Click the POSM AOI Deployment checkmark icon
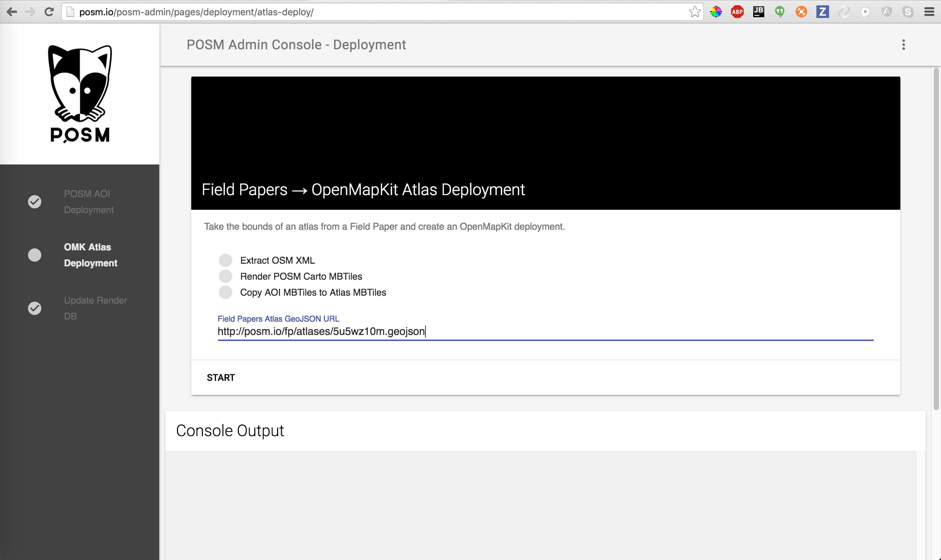The image size is (941, 560). (35, 201)
